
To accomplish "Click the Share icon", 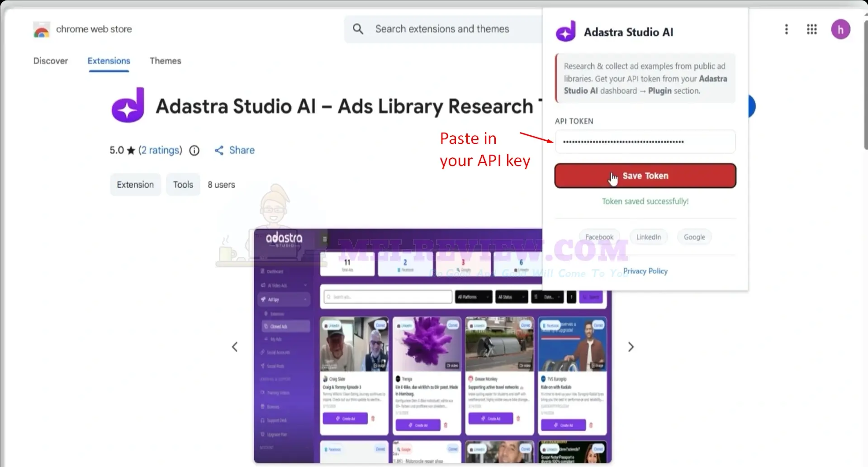I will [x=219, y=150].
